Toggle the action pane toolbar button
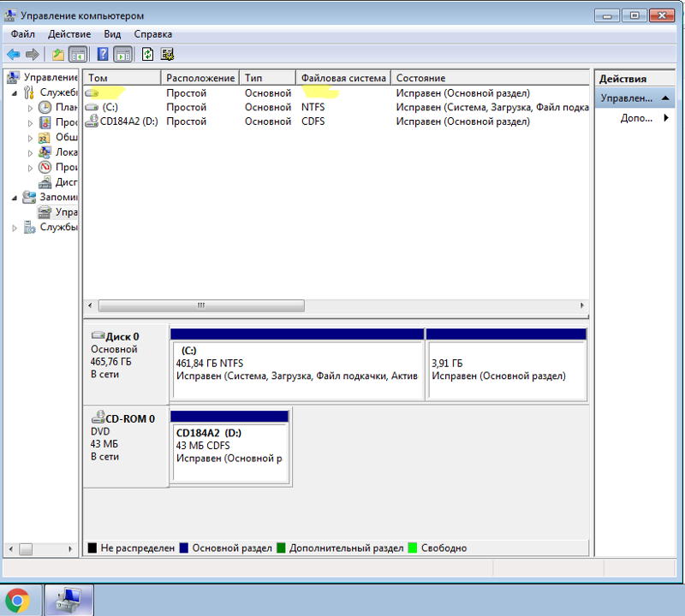Viewport: 685px width, 616px height. [x=123, y=55]
